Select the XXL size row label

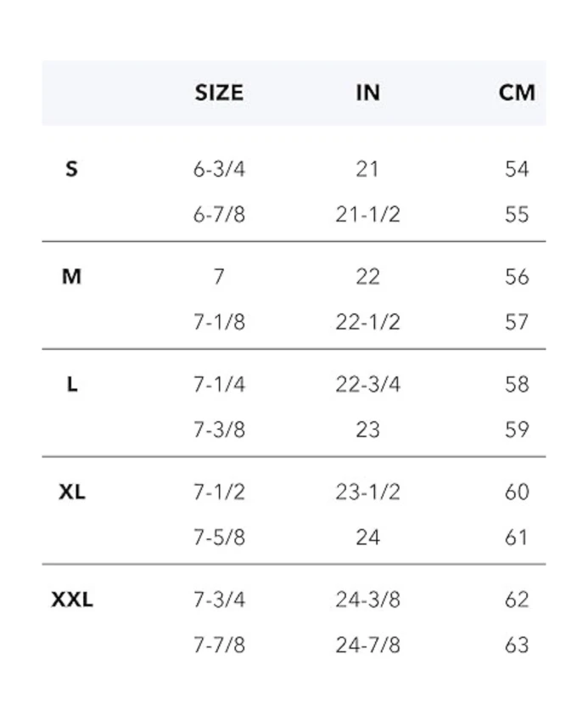(72, 600)
